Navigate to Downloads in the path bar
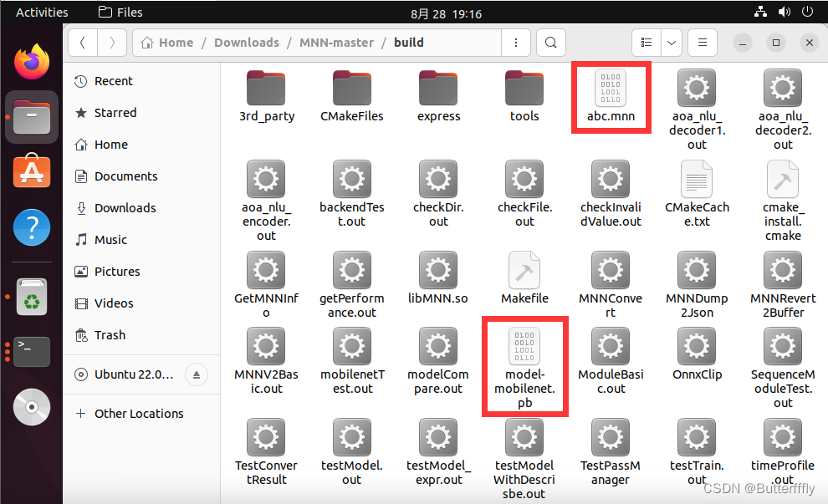 (247, 43)
